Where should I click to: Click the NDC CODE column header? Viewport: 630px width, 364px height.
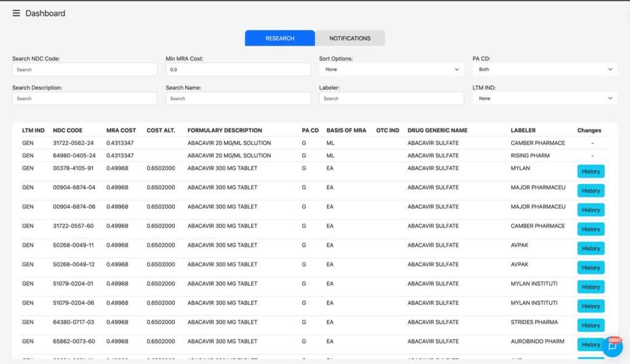pos(68,130)
